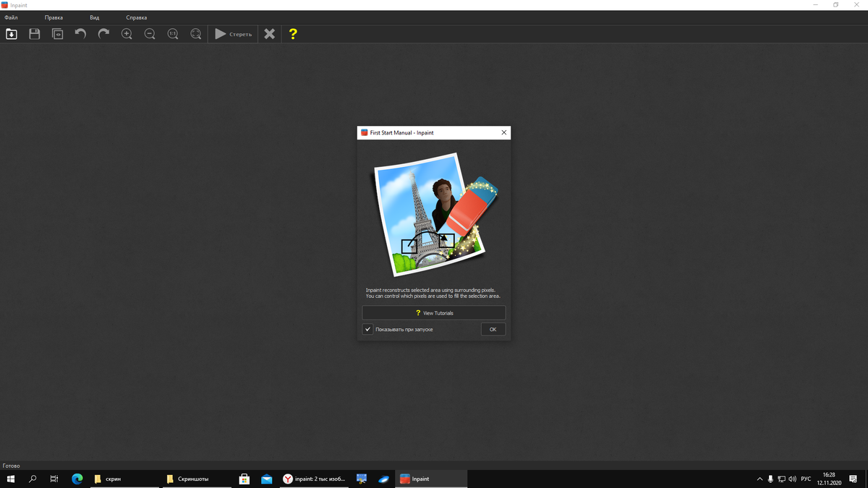
Task: Open the volume tray icon
Action: (x=793, y=479)
